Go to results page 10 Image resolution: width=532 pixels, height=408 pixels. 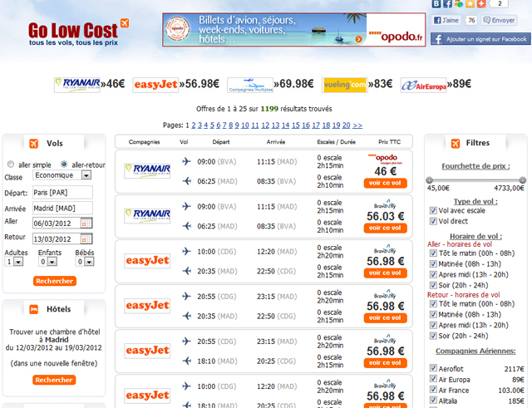[245, 125]
